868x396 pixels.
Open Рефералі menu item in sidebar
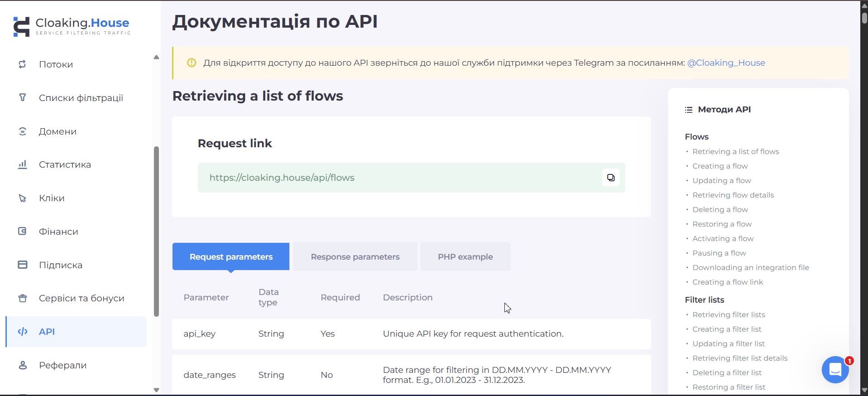pos(62,365)
